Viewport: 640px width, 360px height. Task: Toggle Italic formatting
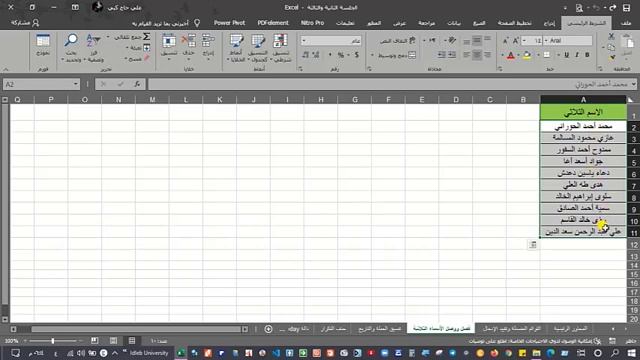[x=577, y=55]
